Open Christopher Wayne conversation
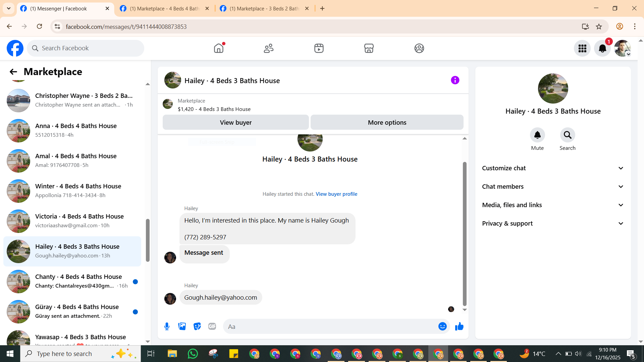644x362 pixels. coord(72,101)
